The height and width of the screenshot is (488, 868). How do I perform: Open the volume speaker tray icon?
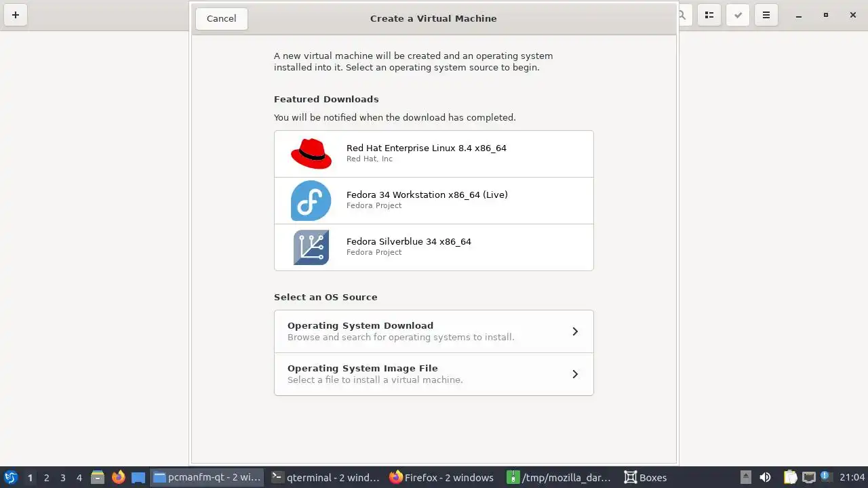point(766,477)
